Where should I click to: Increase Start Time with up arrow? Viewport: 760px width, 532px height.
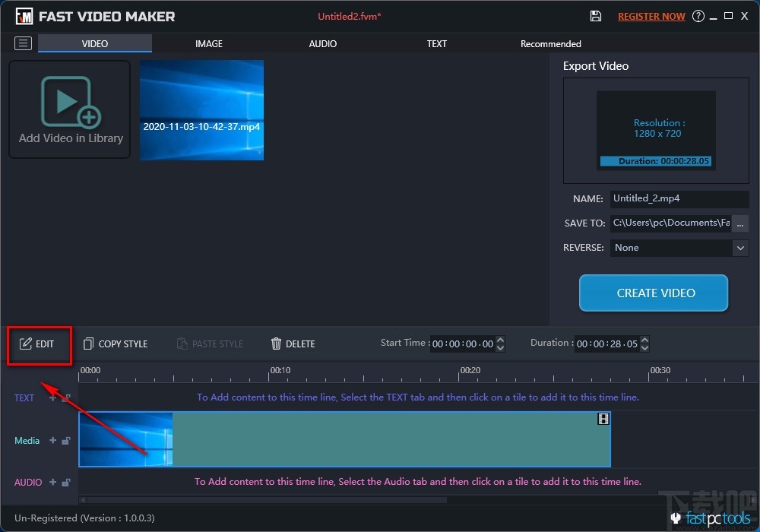[x=501, y=339]
